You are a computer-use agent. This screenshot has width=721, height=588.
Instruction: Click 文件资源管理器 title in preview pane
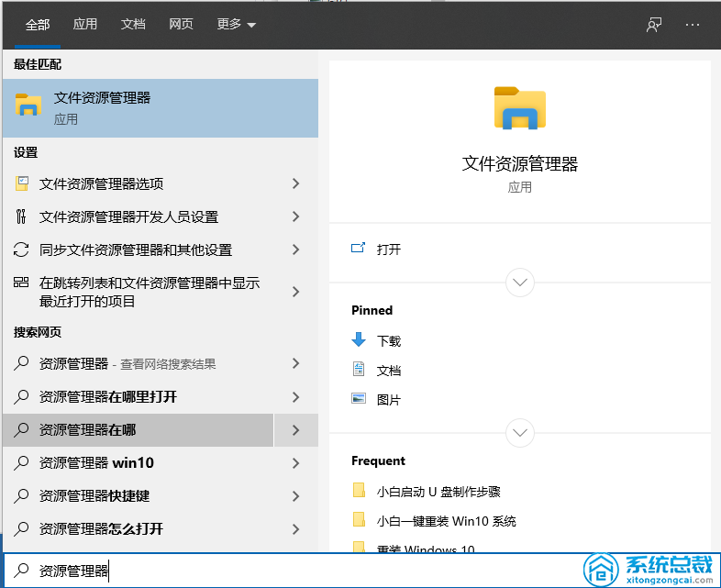[x=519, y=164]
